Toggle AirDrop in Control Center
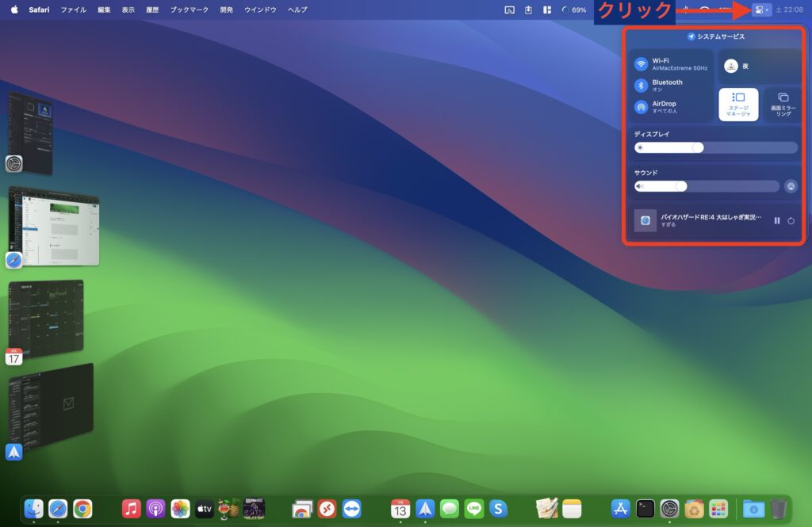The image size is (812, 527). tap(642, 107)
